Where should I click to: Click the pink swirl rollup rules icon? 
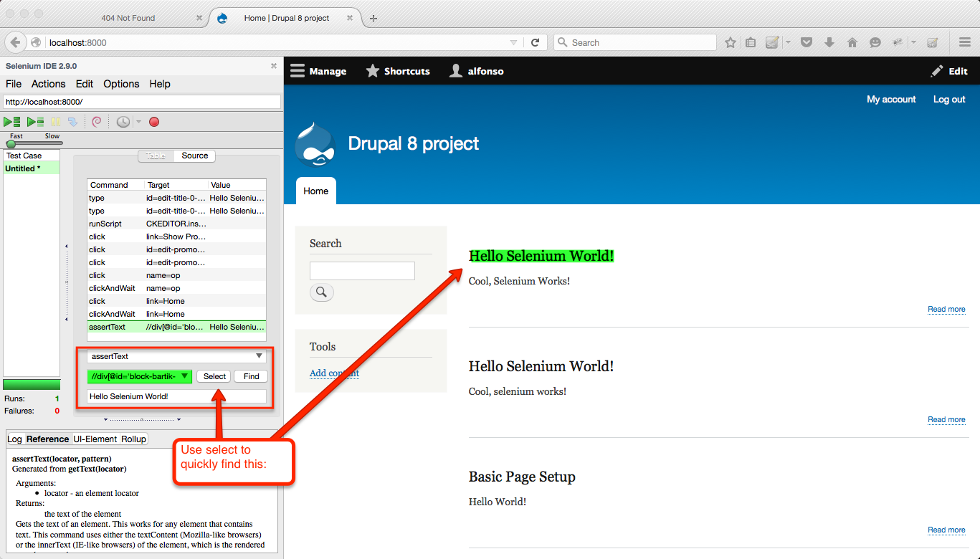coord(96,122)
